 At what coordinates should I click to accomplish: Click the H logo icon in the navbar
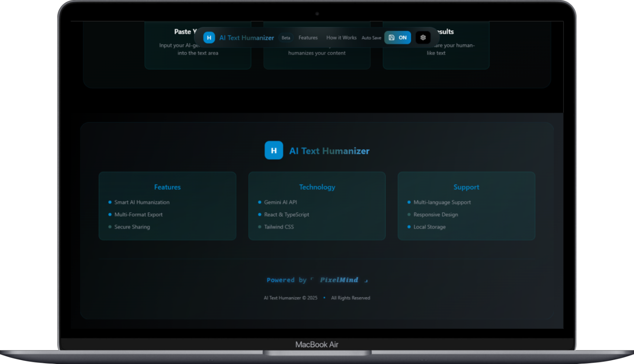[x=209, y=38]
